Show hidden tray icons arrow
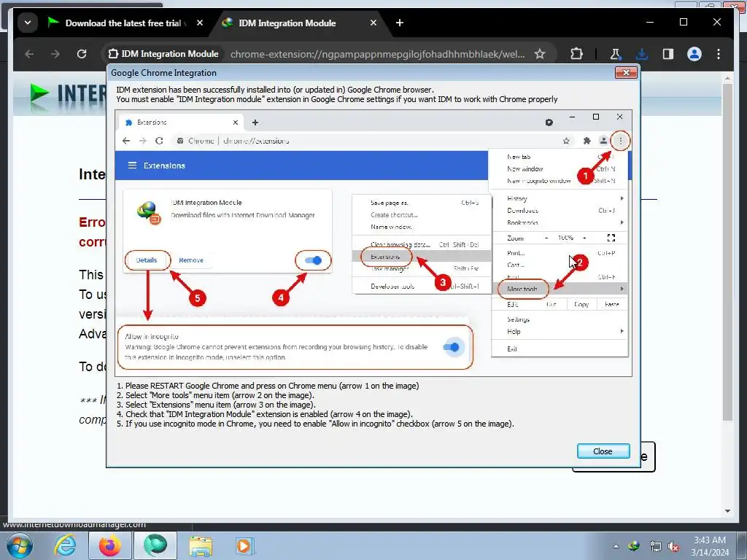 click(616, 546)
